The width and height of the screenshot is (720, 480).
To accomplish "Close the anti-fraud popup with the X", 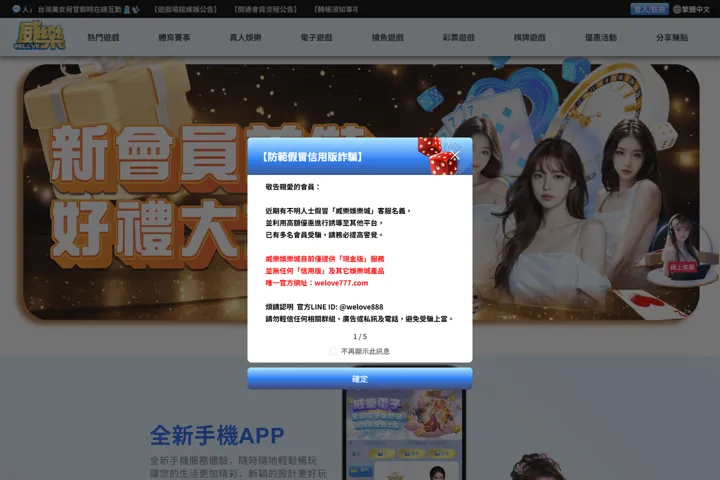I will 455,155.
